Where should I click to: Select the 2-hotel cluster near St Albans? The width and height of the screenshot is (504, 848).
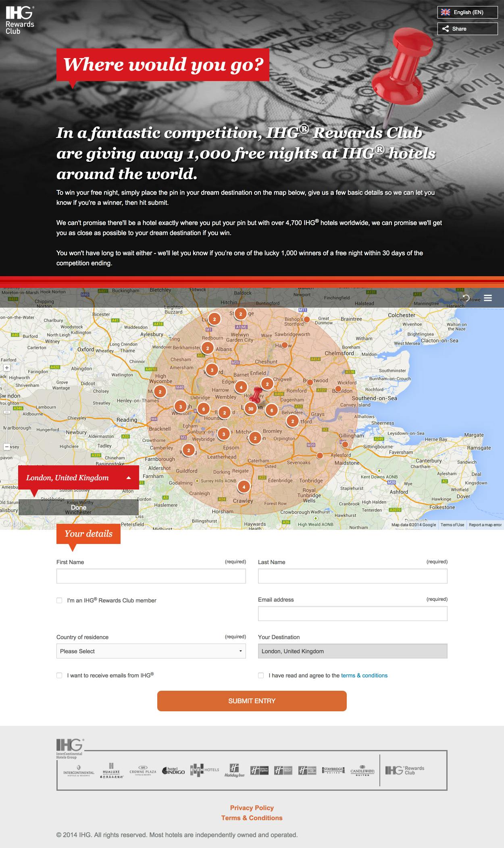point(208,348)
